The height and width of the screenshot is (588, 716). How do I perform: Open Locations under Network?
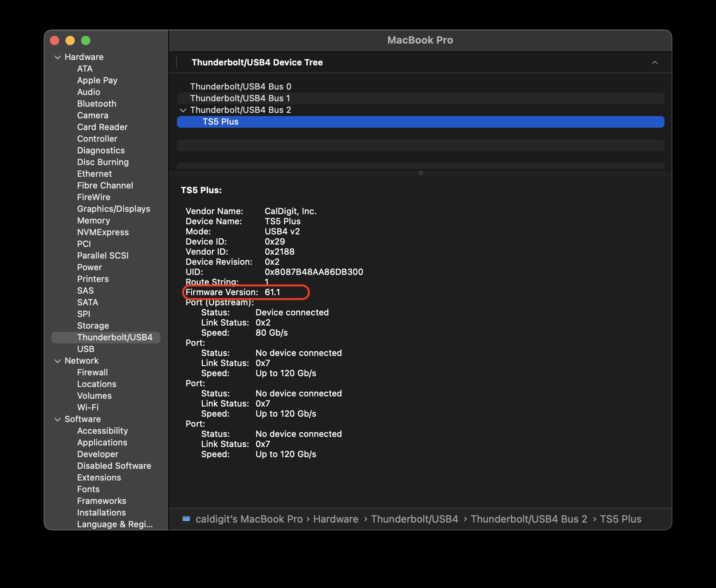pyautogui.click(x=97, y=384)
